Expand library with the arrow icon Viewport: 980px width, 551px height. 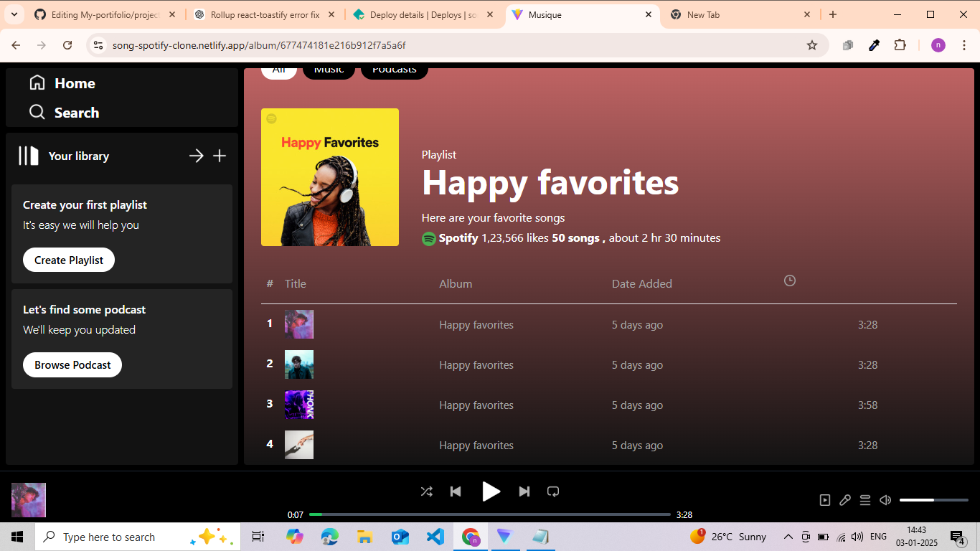pos(196,156)
